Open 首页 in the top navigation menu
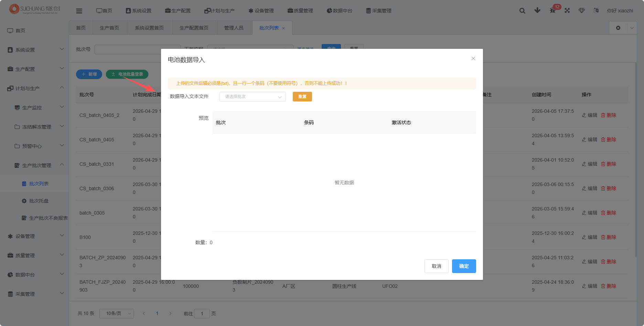 (104, 11)
